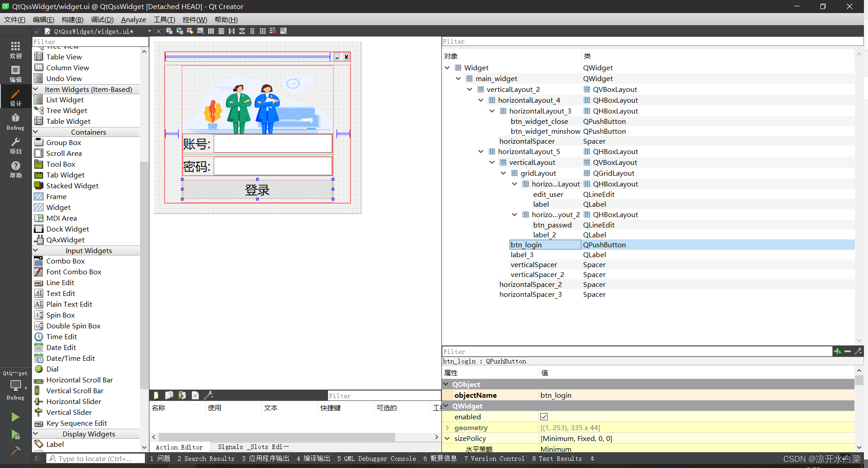Select Line Edit in widget box
The width and height of the screenshot is (868, 468).
[x=60, y=282]
